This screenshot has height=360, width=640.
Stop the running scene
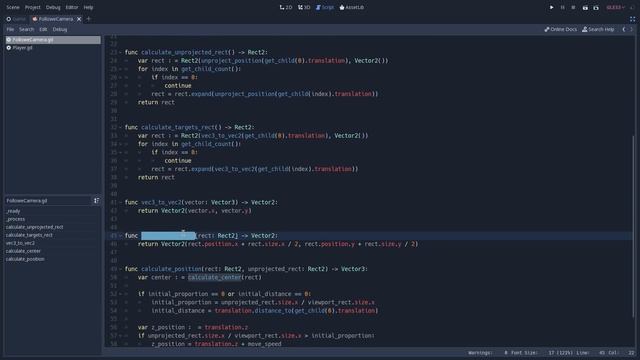point(573,7)
